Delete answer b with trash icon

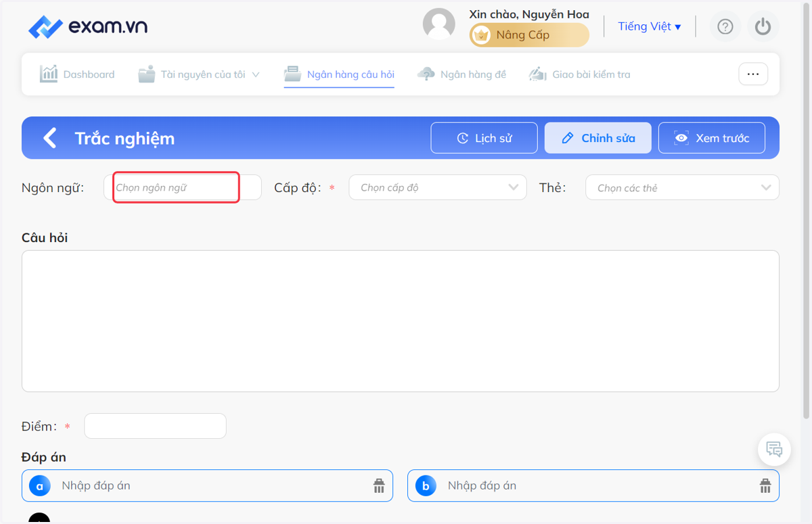pyautogui.click(x=765, y=485)
